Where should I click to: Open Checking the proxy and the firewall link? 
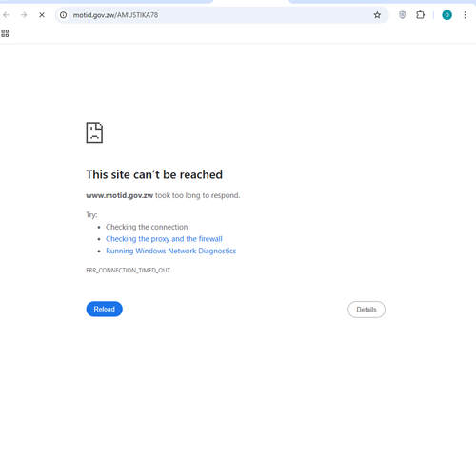tap(164, 239)
